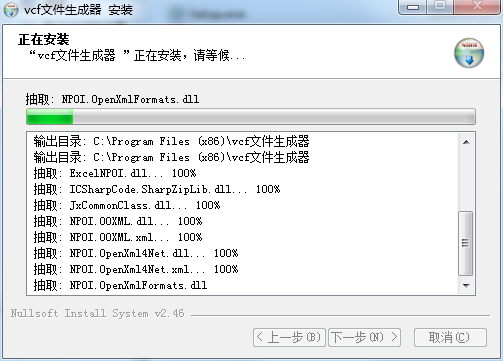The image size is (503, 361).
Task: Click the 上一步(B) back button
Action: click(x=289, y=337)
